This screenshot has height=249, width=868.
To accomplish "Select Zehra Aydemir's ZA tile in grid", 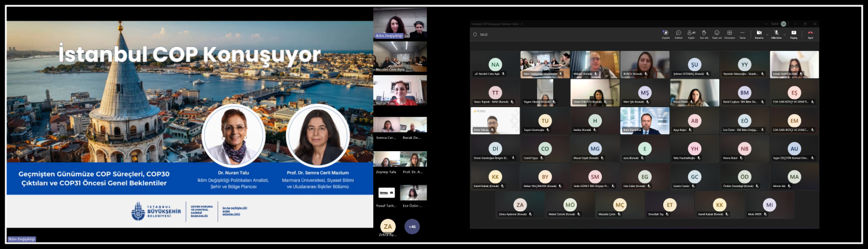I will pos(520,205).
